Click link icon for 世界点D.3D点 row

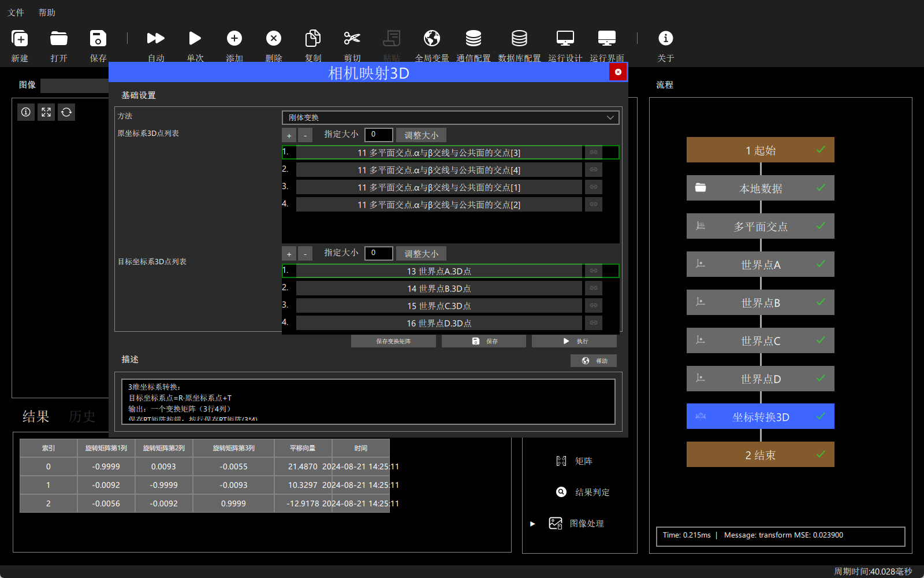(594, 323)
